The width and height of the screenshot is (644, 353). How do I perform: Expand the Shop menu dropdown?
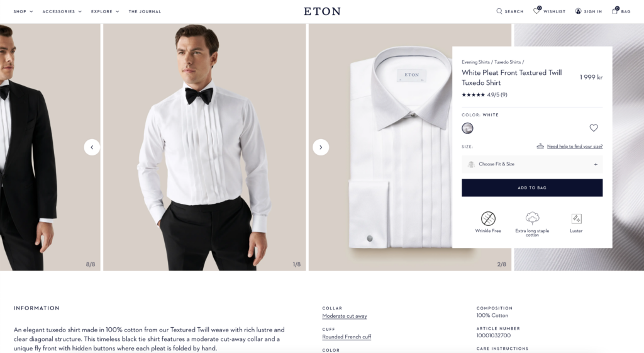[23, 11]
